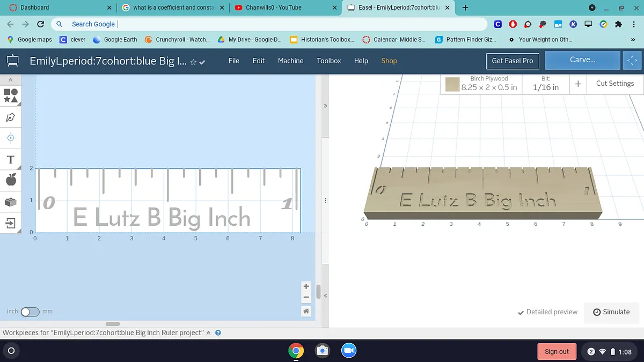
Task: Open the Apps lego-block tool
Action: coord(11,202)
